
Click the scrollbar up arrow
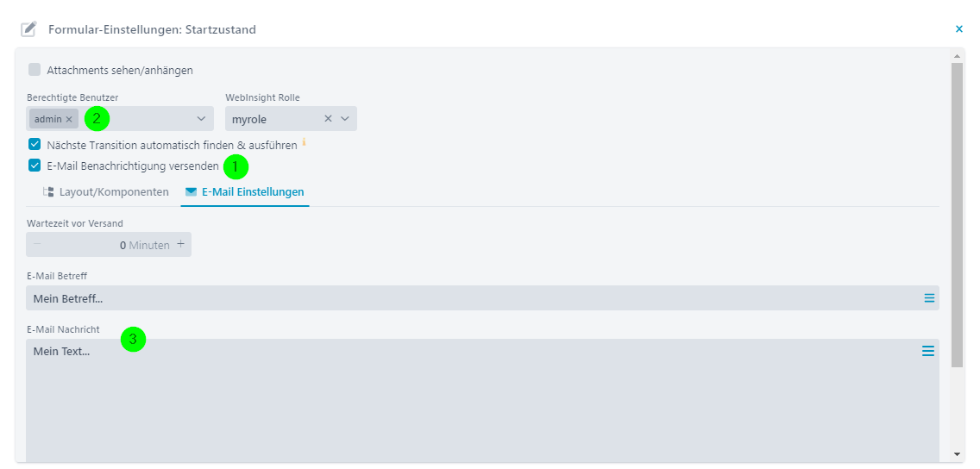coord(956,55)
